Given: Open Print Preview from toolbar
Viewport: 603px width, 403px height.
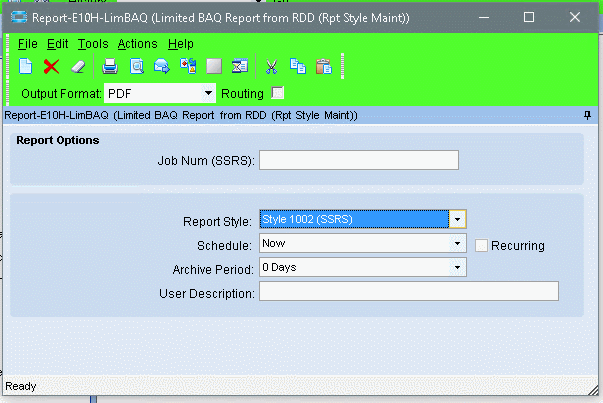Looking at the screenshot, I should pyautogui.click(x=136, y=67).
